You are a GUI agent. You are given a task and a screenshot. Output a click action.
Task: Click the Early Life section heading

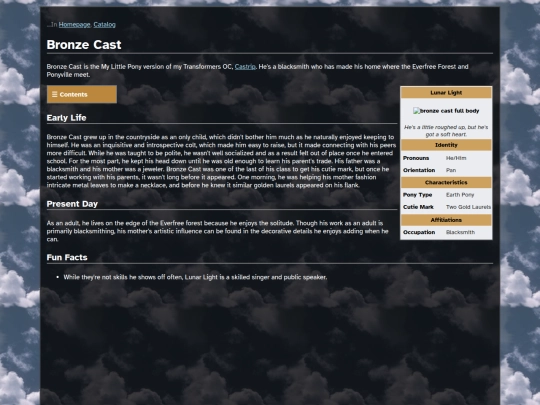click(66, 118)
